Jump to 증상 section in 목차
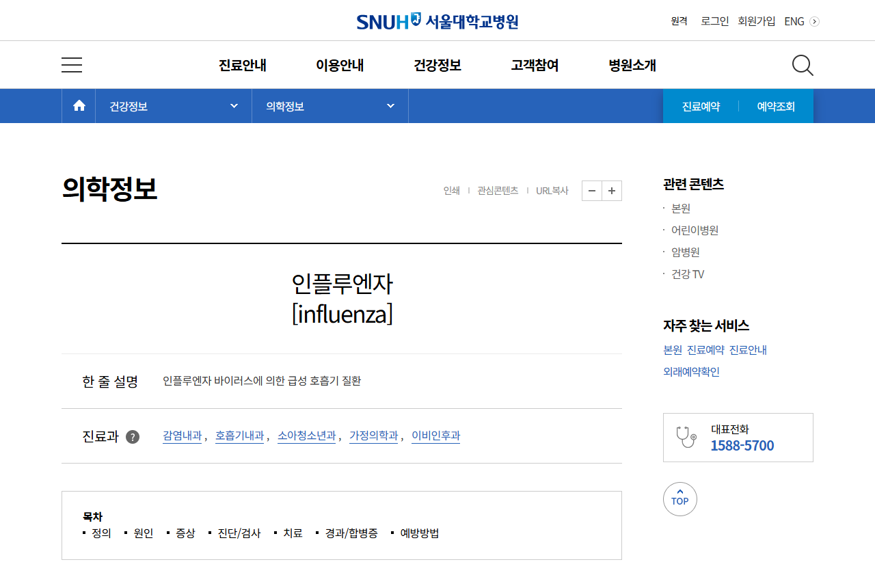 [185, 533]
